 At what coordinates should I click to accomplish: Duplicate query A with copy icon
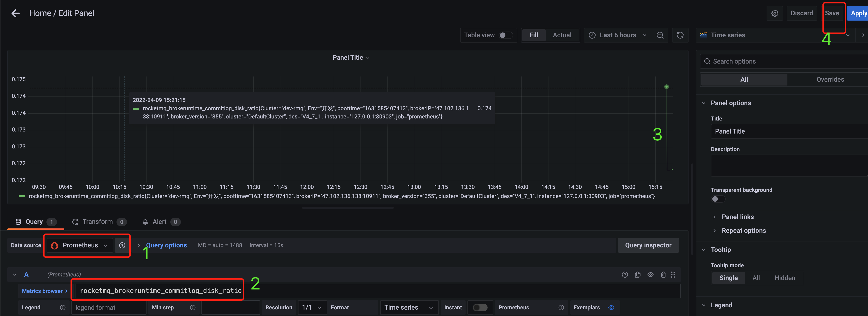click(x=637, y=275)
